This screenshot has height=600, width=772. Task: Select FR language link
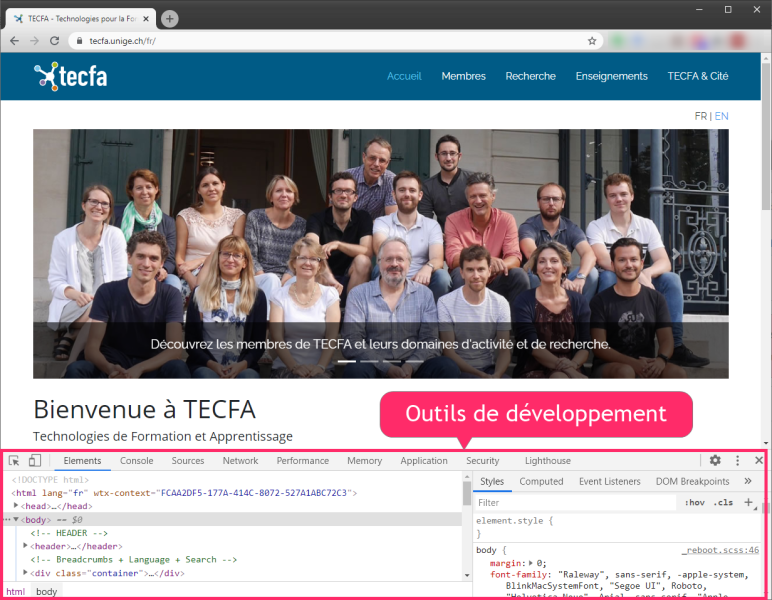[x=701, y=116]
